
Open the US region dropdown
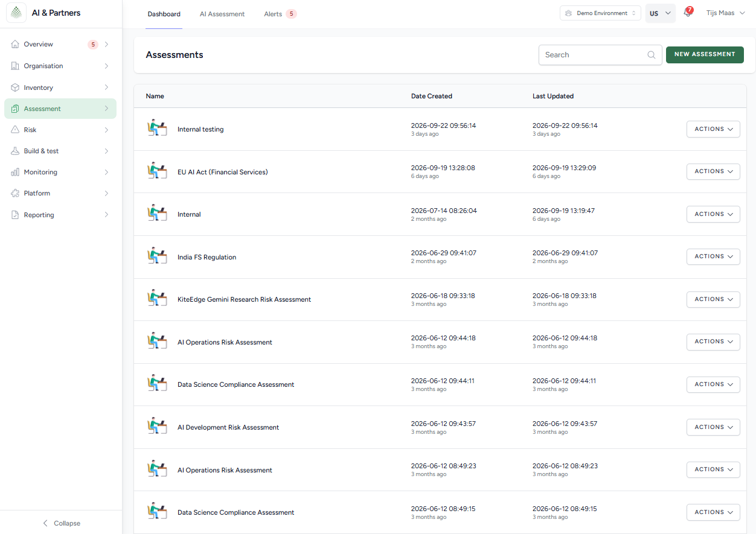tap(660, 13)
